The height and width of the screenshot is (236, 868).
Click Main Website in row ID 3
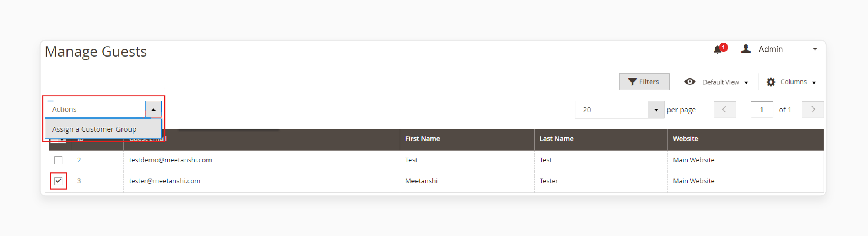click(x=694, y=181)
